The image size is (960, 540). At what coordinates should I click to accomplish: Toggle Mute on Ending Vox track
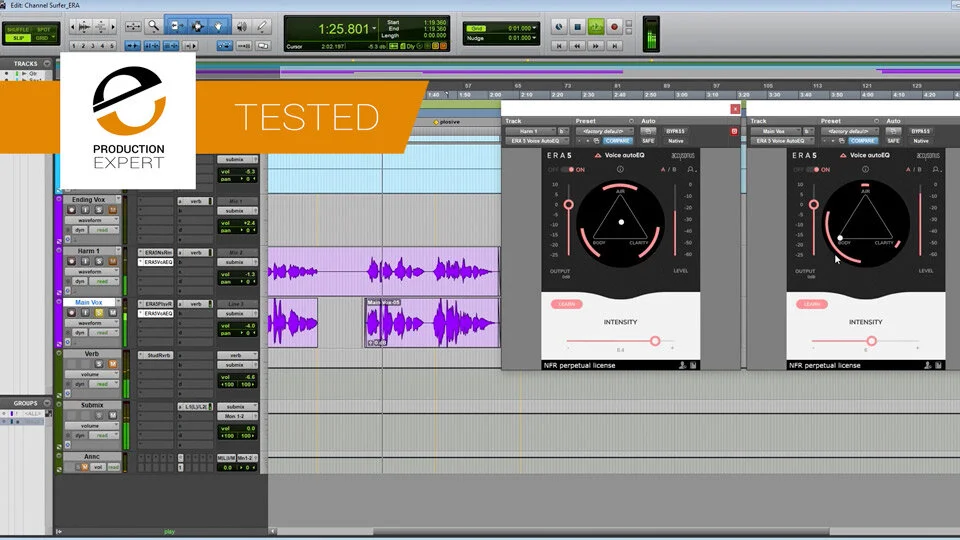(113, 210)
